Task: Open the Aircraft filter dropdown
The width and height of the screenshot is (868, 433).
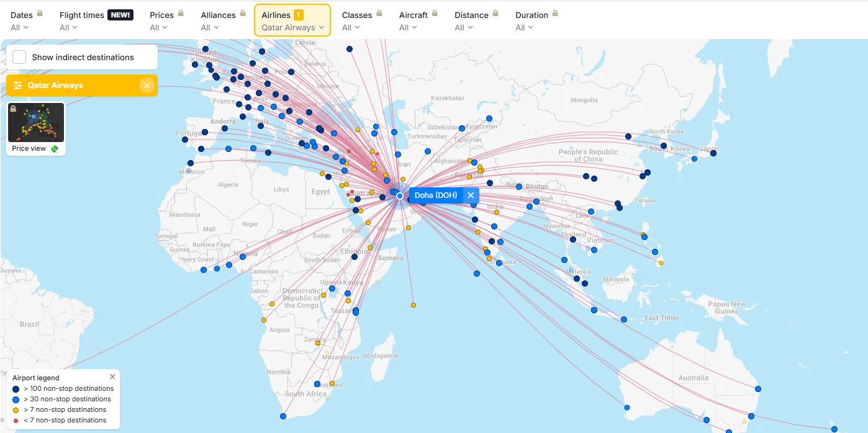Action: point(408,27)
